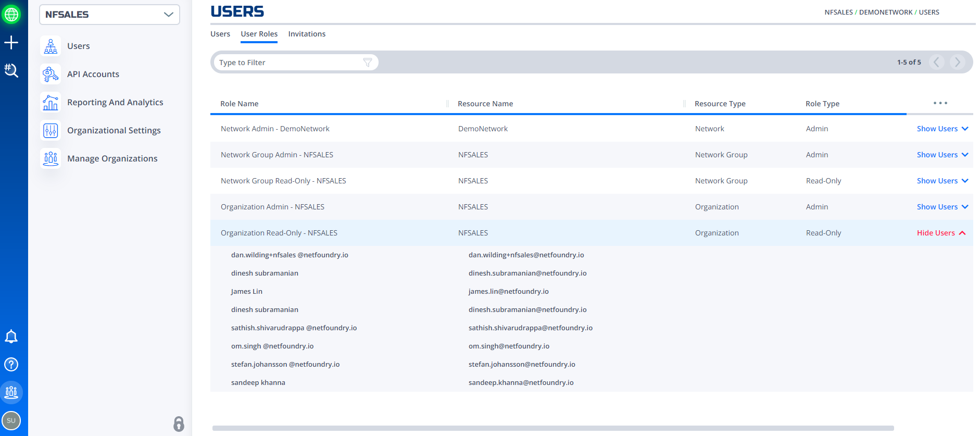The image size is (980, 436).
Task: Click email stefan.johansson@netfoundry.io
Action: (522, 364)
